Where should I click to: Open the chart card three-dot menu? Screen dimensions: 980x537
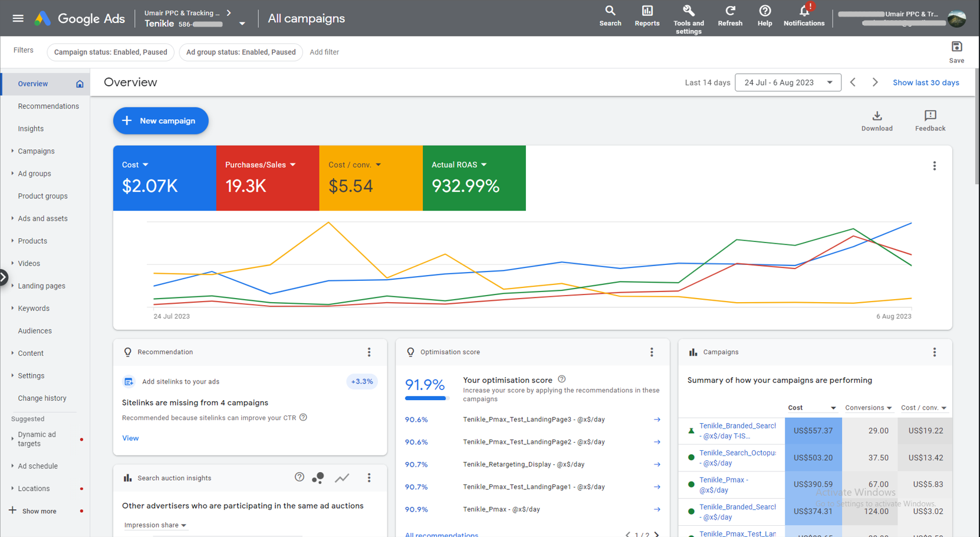[x=934, y=166]
